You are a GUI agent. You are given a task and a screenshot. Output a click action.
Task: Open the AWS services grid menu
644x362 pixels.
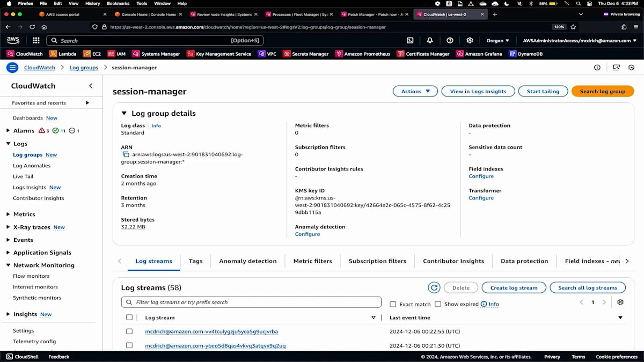36,40
